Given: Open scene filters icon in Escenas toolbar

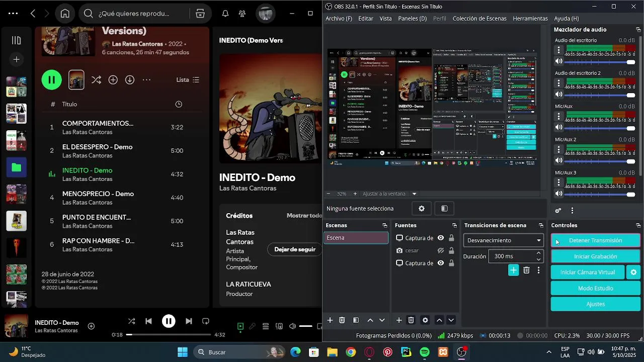Looking at the screenshot, I should 356,320.
